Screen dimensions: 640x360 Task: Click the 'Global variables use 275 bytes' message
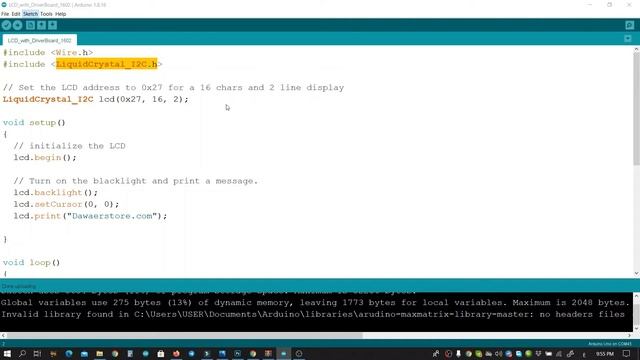coord(315,303)
